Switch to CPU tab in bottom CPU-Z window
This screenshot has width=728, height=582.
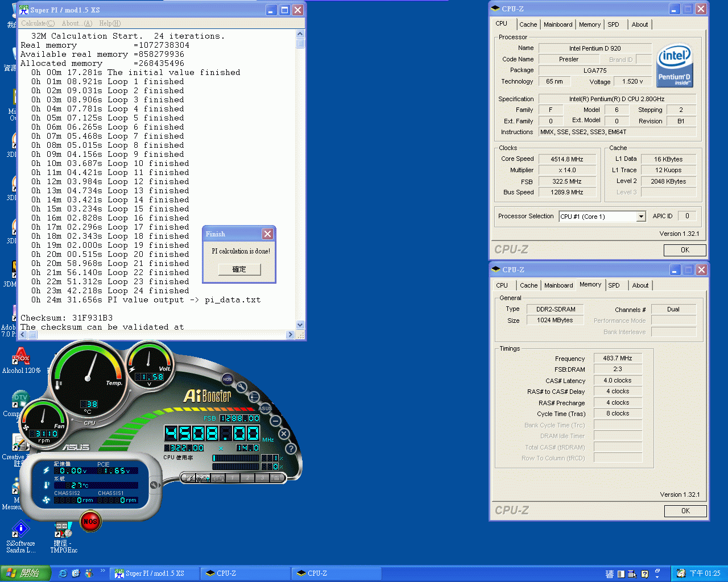click(x=502, y=285)
